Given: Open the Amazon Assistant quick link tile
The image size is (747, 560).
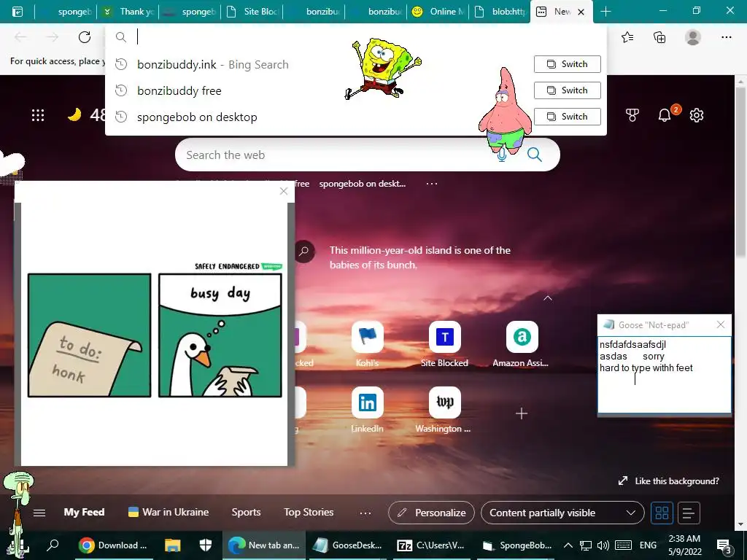Looking at the screenshot, I should coord(521,344).
